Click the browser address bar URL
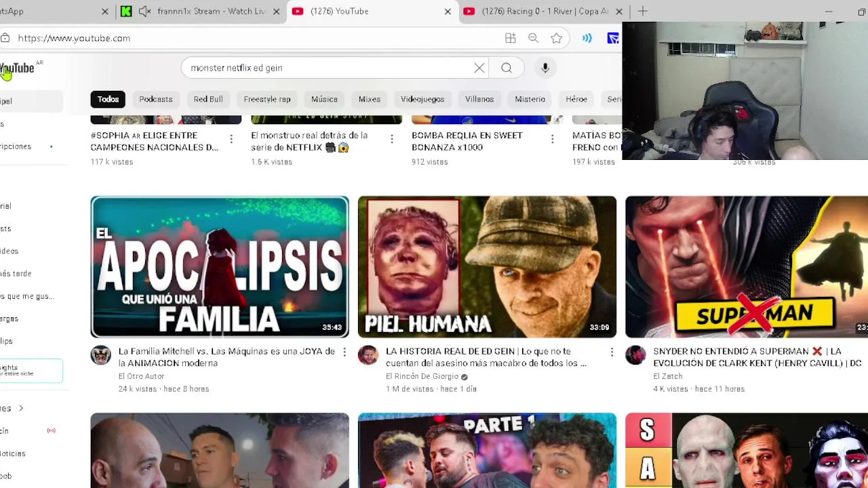This screenshot has height=488, width=868. pos(74,38)
